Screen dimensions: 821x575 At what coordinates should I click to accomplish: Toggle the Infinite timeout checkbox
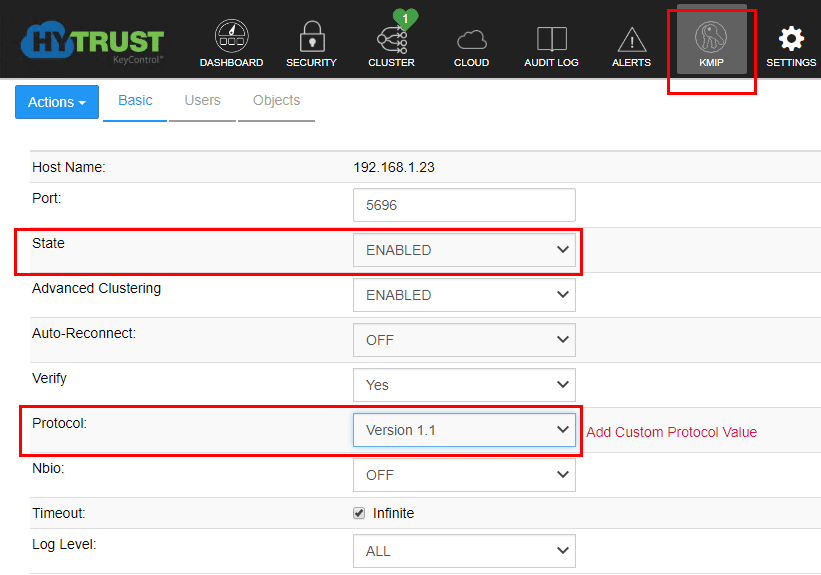click(x=359, y=513)
